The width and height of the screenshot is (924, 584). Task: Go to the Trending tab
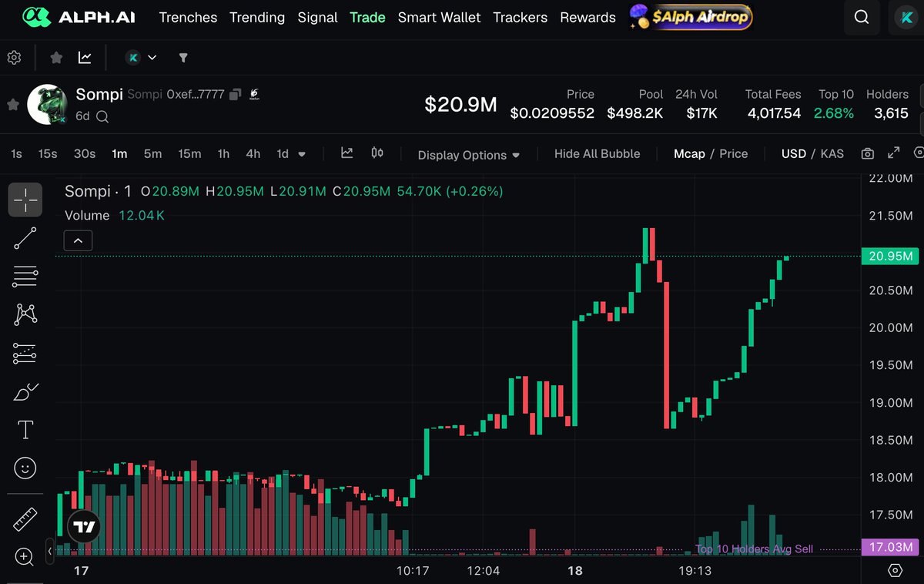point(257,17)
